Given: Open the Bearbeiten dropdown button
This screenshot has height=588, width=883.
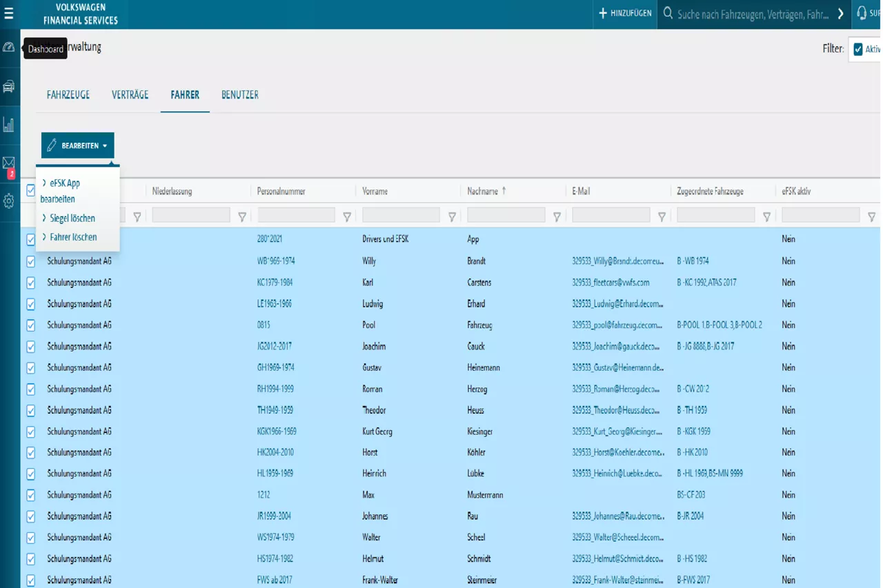Looking at the screenshot, I should coord(77,145).
